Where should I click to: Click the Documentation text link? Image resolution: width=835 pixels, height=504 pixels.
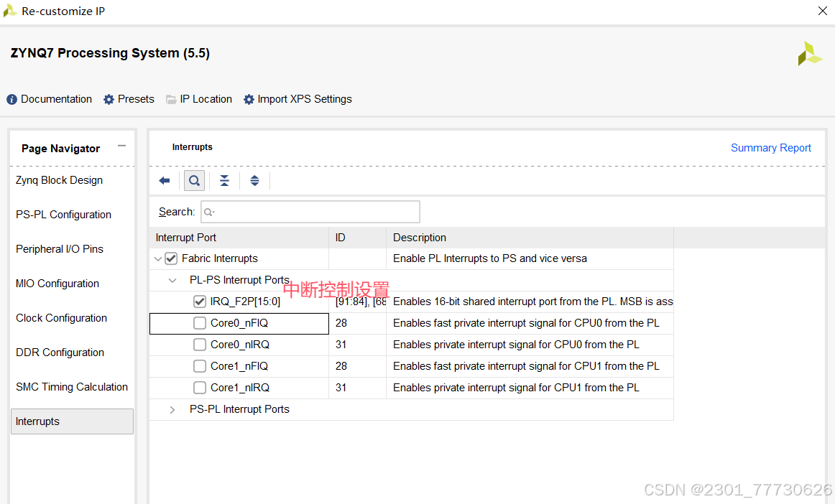(x=57, y=100)
